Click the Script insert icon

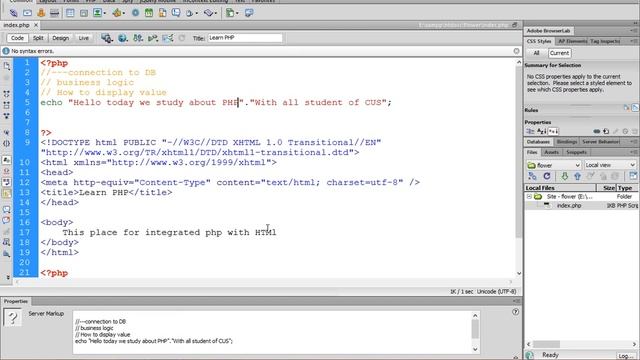click(x=209, y=13)
